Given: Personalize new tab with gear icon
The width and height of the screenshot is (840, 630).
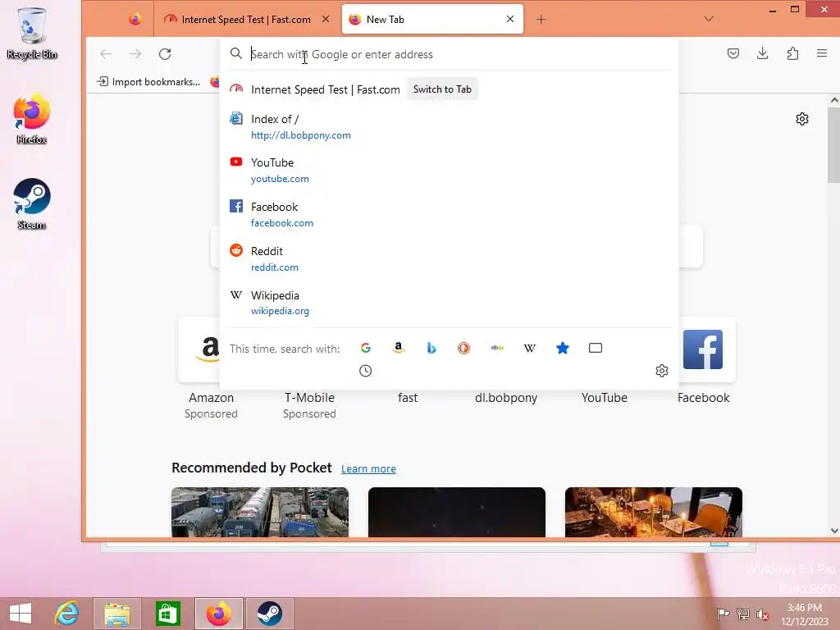Looking at the screenshot, I should (802, 119).
